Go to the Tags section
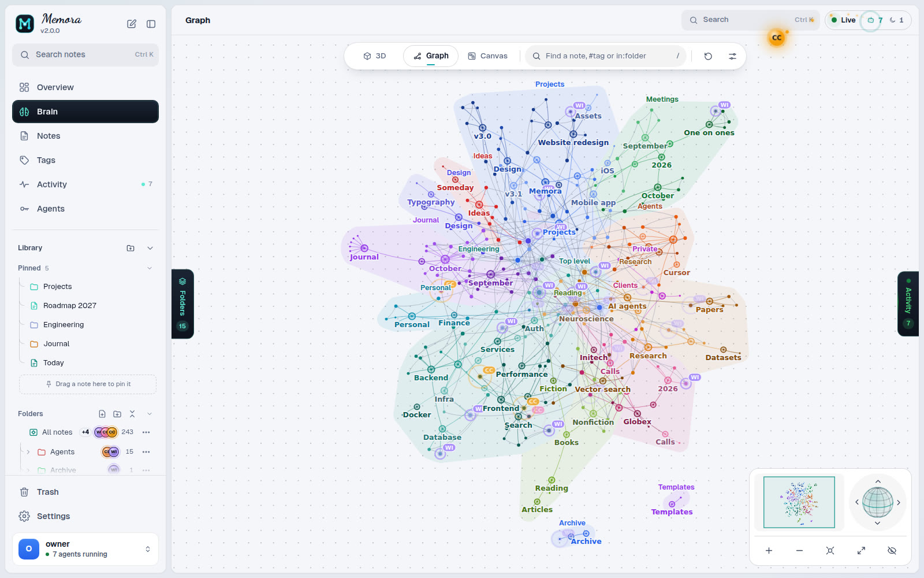 (x=85, y=160)
